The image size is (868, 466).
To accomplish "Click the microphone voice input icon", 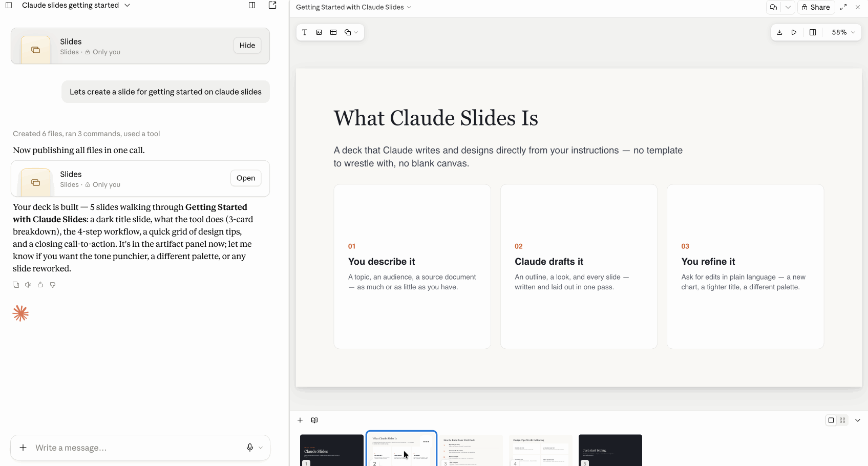I will click(x=250, y=448).
